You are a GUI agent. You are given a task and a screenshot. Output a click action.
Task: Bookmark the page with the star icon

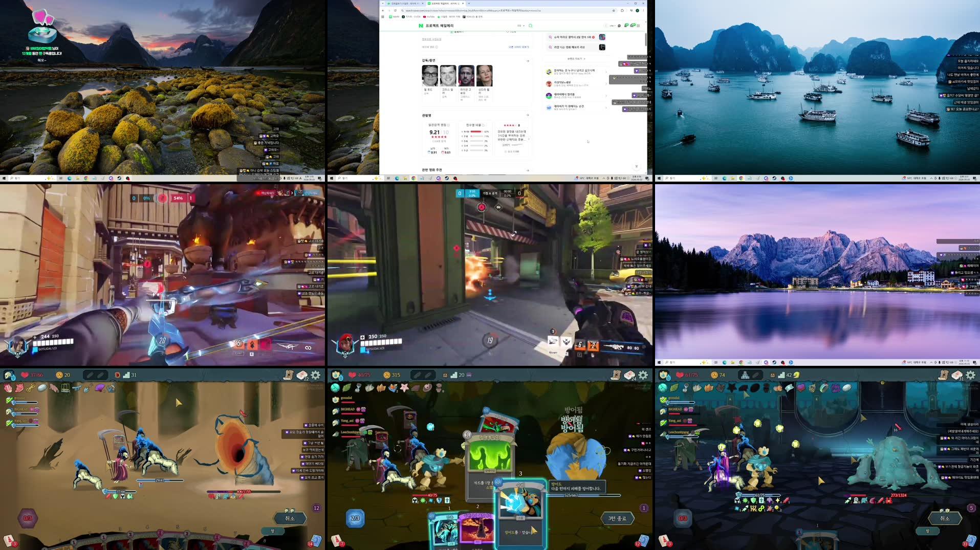pyautogui.click(x=614, y=10)
